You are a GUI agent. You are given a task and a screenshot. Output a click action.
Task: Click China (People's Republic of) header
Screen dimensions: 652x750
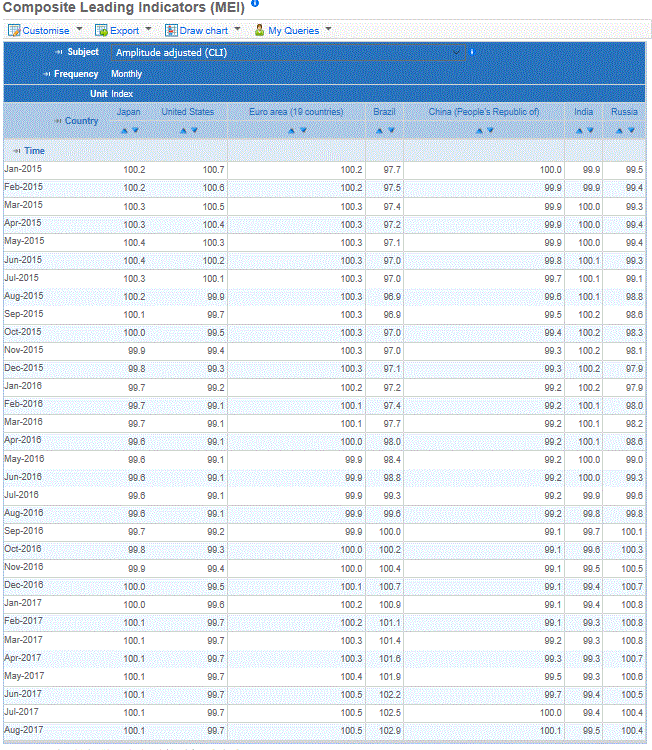484,112
